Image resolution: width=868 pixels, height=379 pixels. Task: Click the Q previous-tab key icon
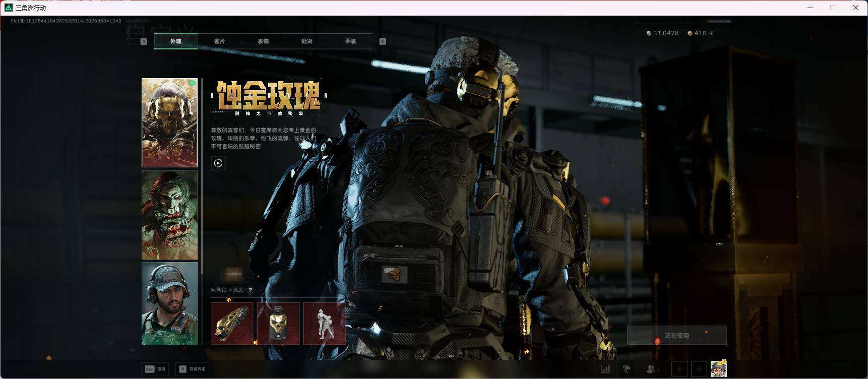click(144, 41)
